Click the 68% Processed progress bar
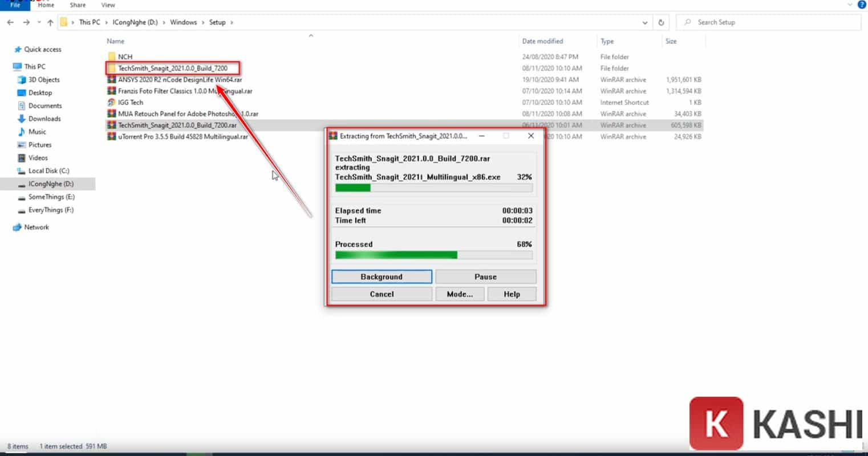This screenshot has width=868, height=456. pyautogui.click(x=433, y=255)
